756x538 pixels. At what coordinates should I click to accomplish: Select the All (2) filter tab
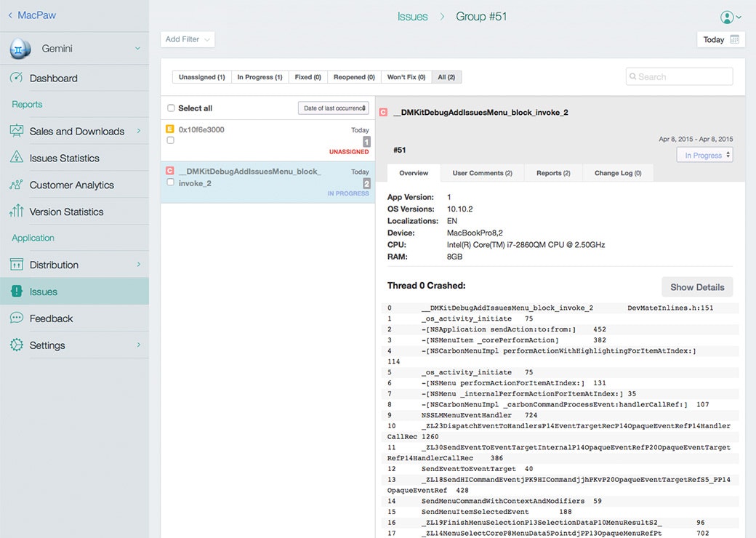pos(446,77)
